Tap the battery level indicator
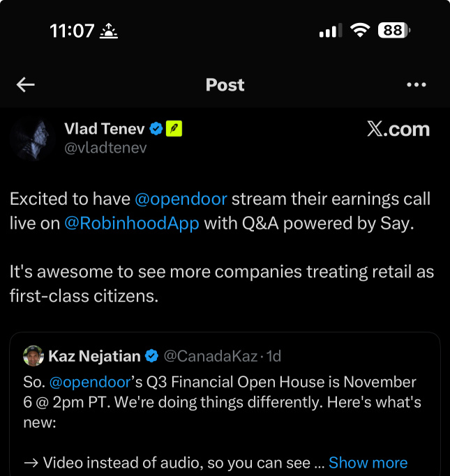 (x=393, y=31)
